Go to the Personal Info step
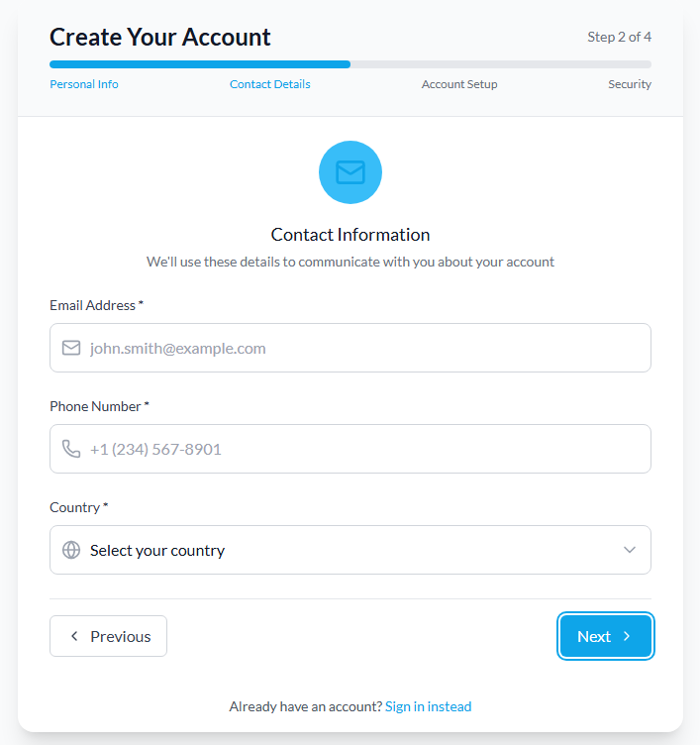This screenshot has width=700, height=745. (84, 84)
